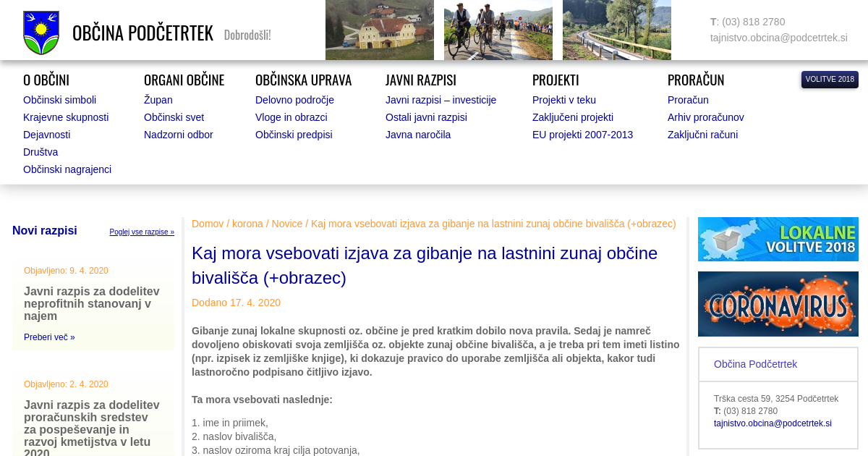868x456 pixels.
Task: Go to the Župan page
Action: (x=158, y=100)
